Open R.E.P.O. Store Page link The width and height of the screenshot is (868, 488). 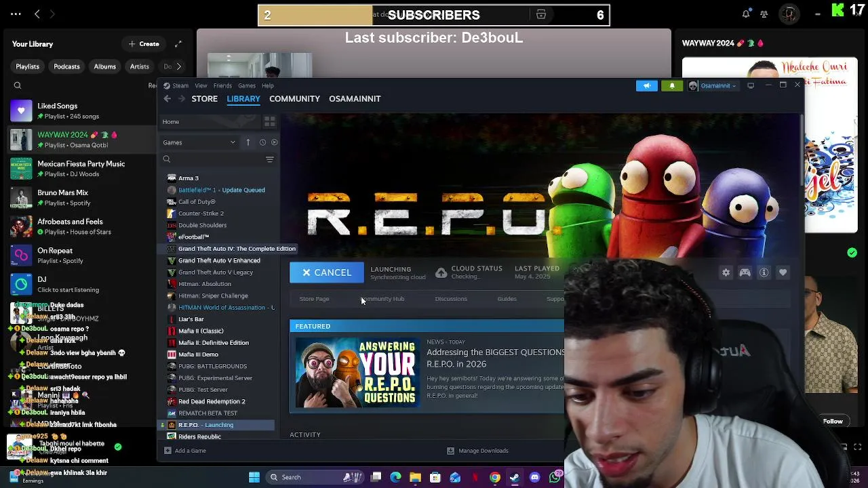click(x=314, y=299)
